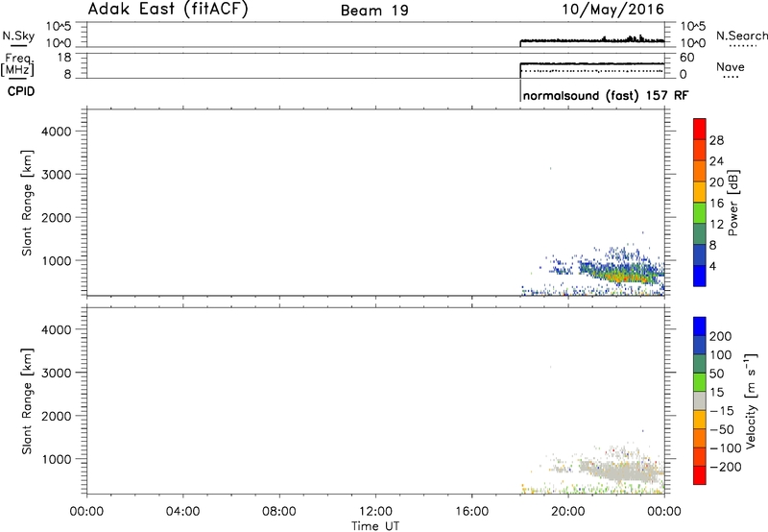Image resolution: width=768 pixels, height=532 pixels.
Task: Select the "4" Power colorbar value
Action: (x=712, y=266)
